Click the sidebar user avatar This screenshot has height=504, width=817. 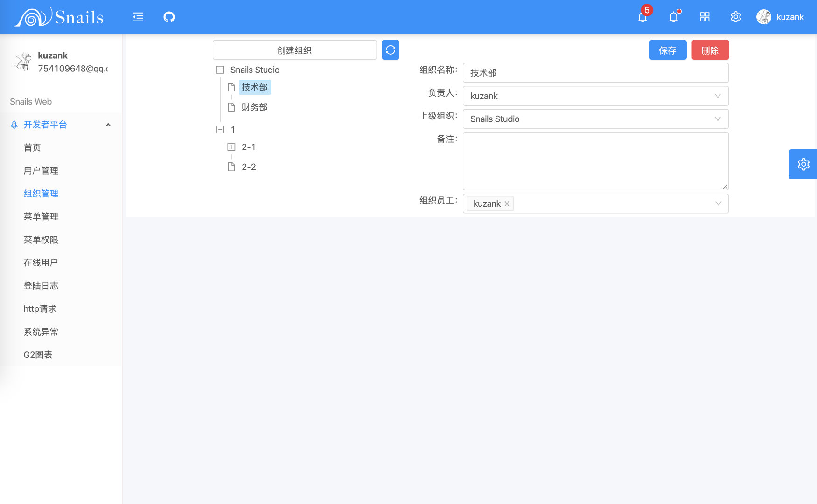pyautogui.click(x=22, y=62)
